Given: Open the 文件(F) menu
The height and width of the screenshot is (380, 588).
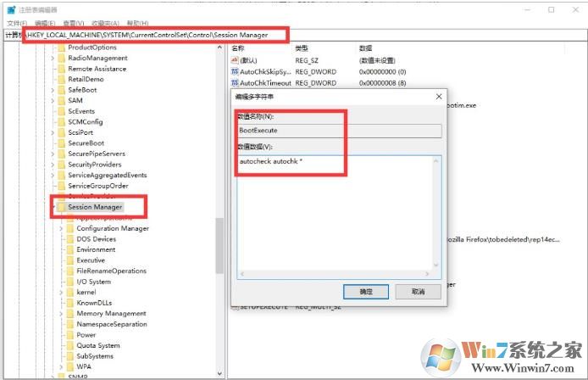Looking at the screenshot, I should click(17, 23).
